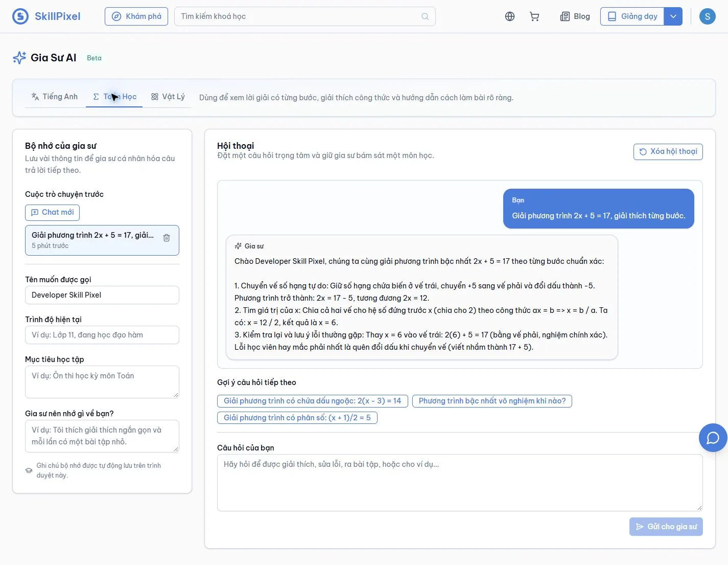The image size is (728, 565).
Task: Select suggestion Phương trình bậc nhất vô nghiệm
Action: coord(492,401)
